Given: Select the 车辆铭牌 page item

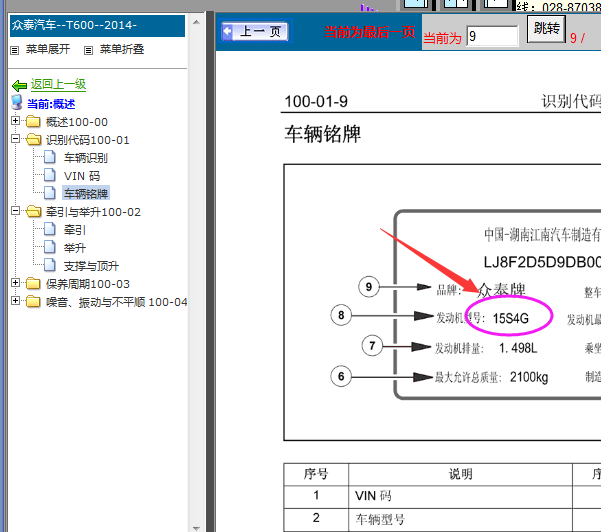Looking at the screenshot, I should 86,194.
